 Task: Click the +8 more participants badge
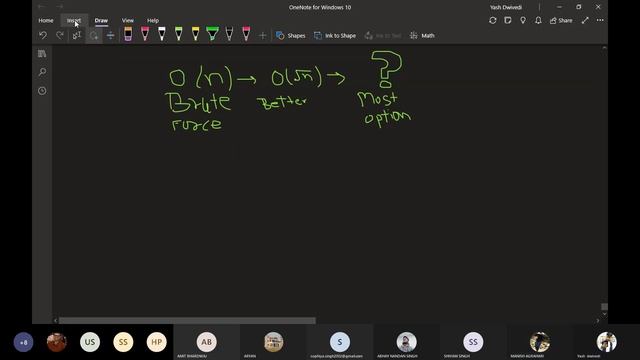pos(23,342)
